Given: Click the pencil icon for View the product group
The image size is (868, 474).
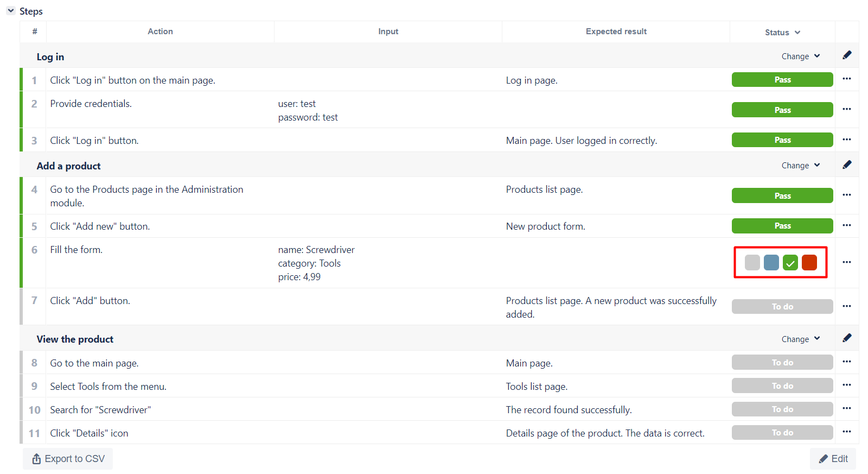Looking at the screenshot, I should (x=847, y=338).
